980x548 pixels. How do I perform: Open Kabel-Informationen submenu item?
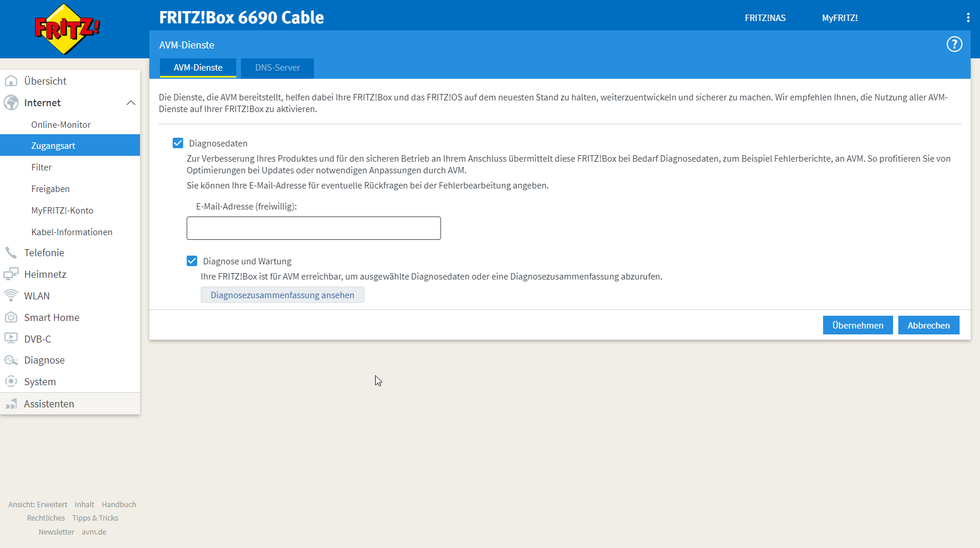[72, 232]
